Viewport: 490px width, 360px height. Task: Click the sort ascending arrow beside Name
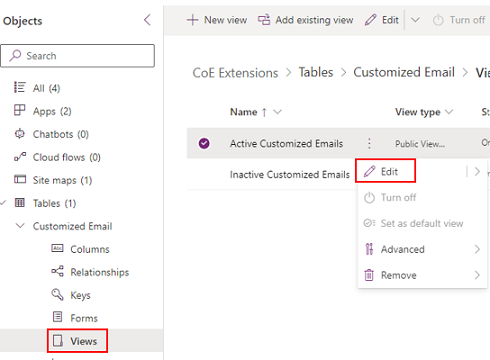(264, 112)
